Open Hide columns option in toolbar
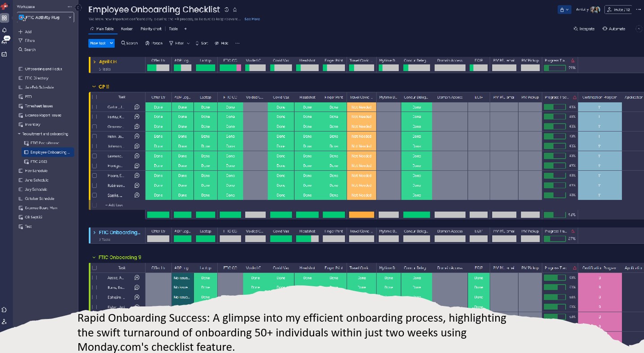 point(221,43)
